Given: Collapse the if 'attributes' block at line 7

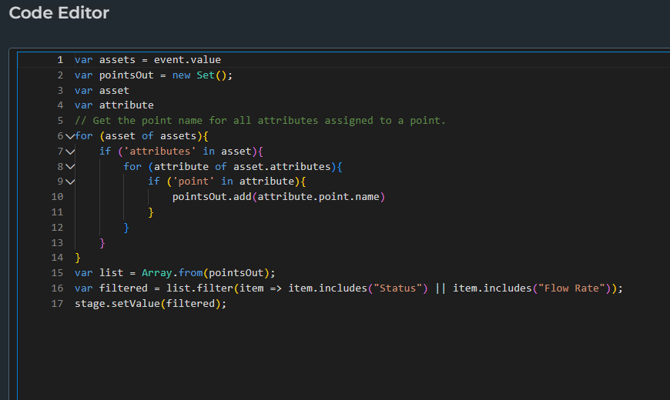Looking at the screenshot, I should [x=70, y=151].
